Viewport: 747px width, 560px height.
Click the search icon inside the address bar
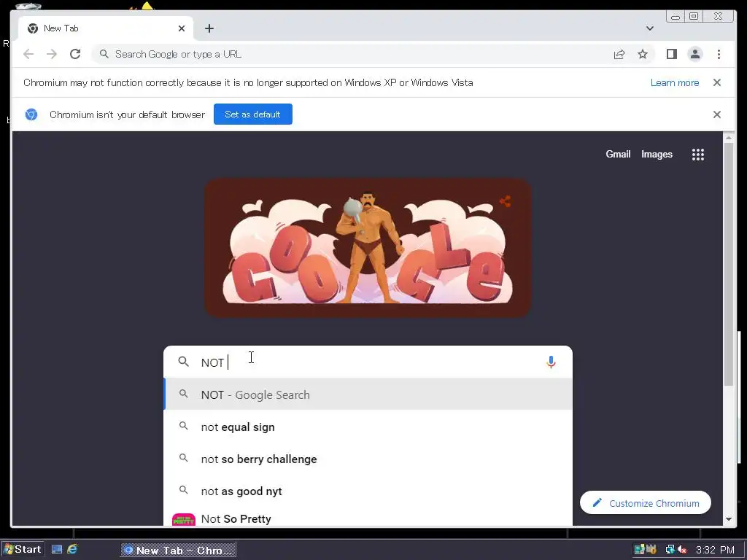point(104,54)
